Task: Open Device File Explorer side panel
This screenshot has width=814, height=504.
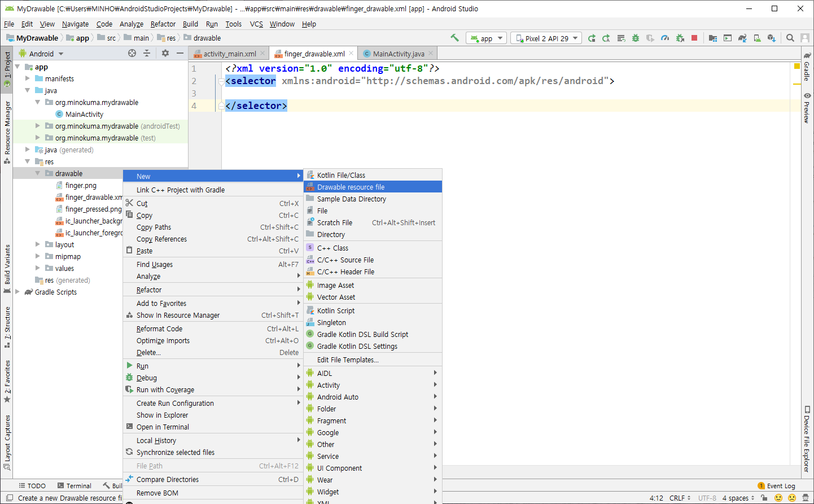Action: [807, 439]
